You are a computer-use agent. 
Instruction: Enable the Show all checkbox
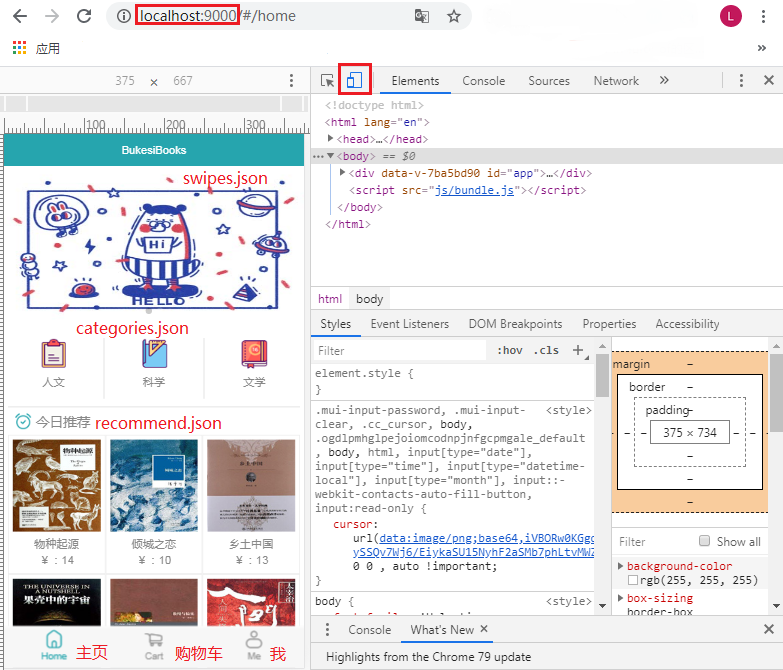704,541
